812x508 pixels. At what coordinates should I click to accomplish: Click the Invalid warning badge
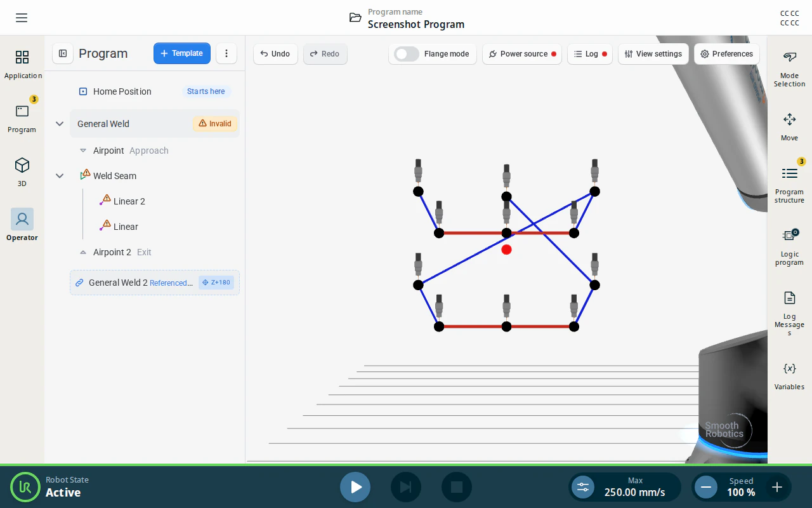click(215, 124)
